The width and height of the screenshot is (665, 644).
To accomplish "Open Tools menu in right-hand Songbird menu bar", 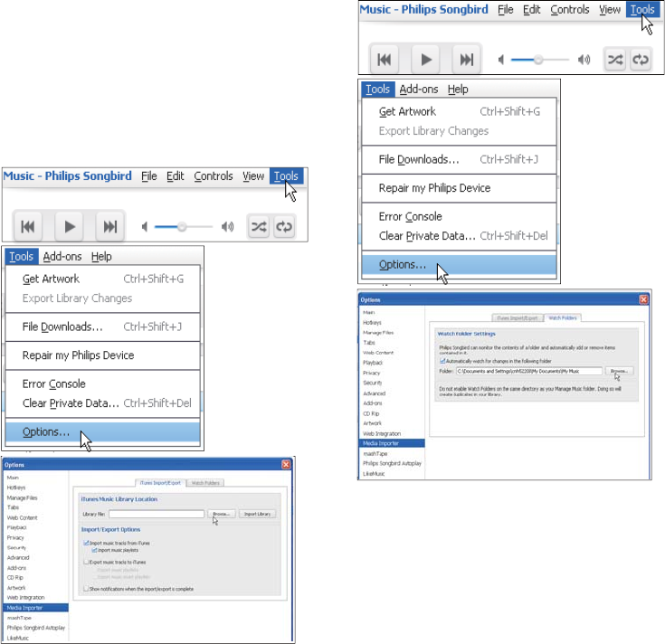I will click(642, 9).
